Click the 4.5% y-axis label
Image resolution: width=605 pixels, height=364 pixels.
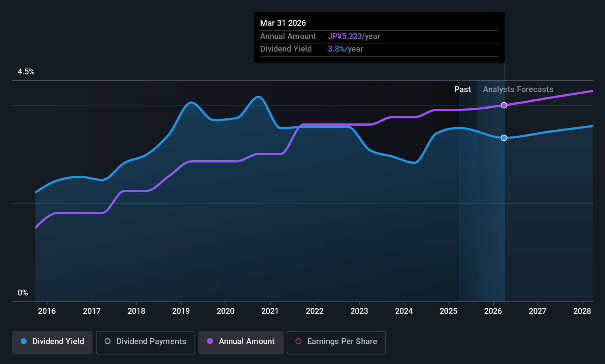[26, 72]
